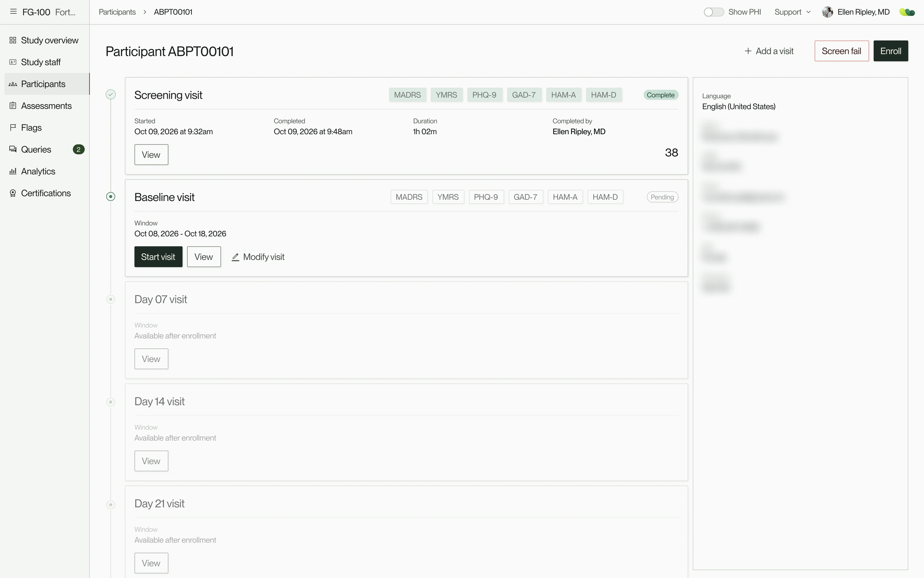This screenshot has width=924, height=578.
Task: Click the Study overview grid icon
Action: pos(13,40)
